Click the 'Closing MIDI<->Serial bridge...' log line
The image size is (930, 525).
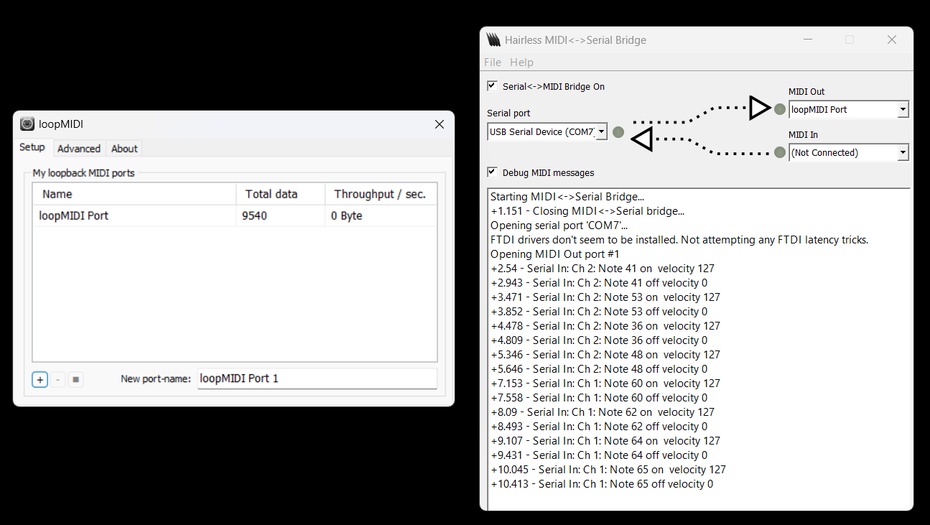(x=587, y=211)
